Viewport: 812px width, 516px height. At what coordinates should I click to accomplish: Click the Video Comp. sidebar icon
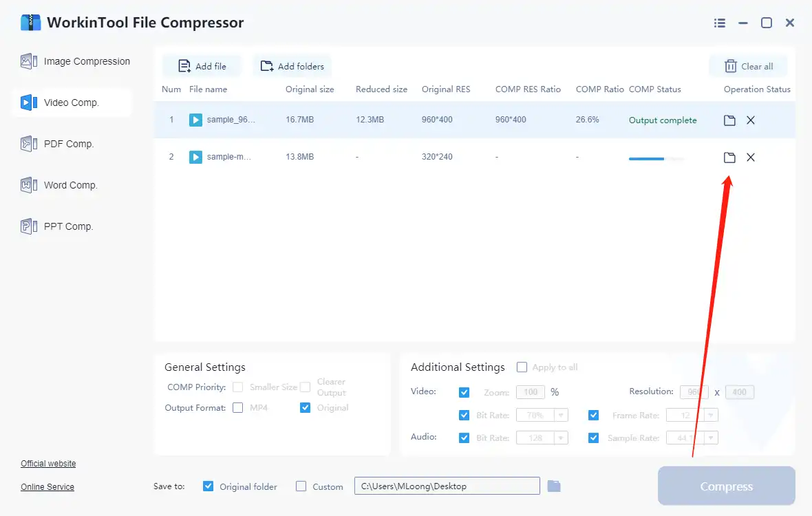[28, 103]
